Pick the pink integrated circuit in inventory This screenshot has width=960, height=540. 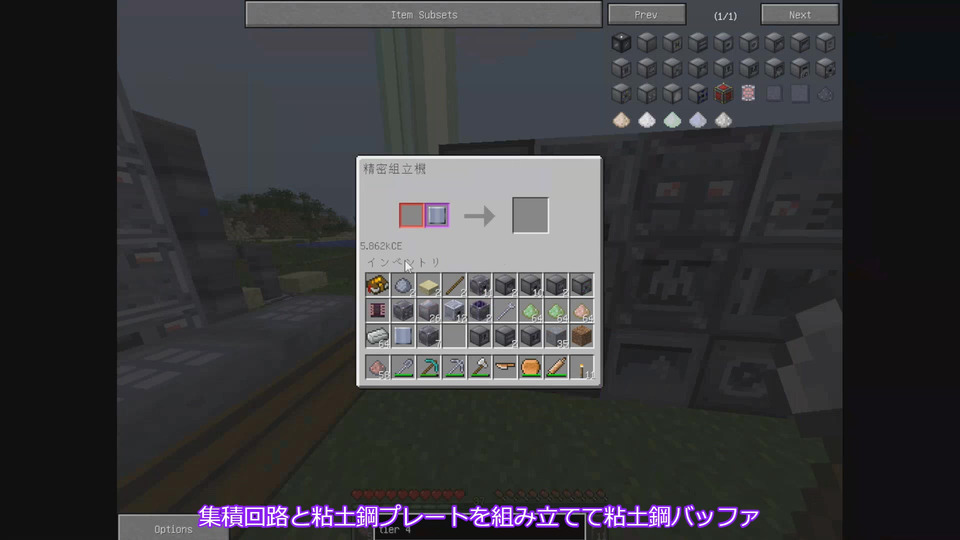pyautogui.click(x=377, y=310)
